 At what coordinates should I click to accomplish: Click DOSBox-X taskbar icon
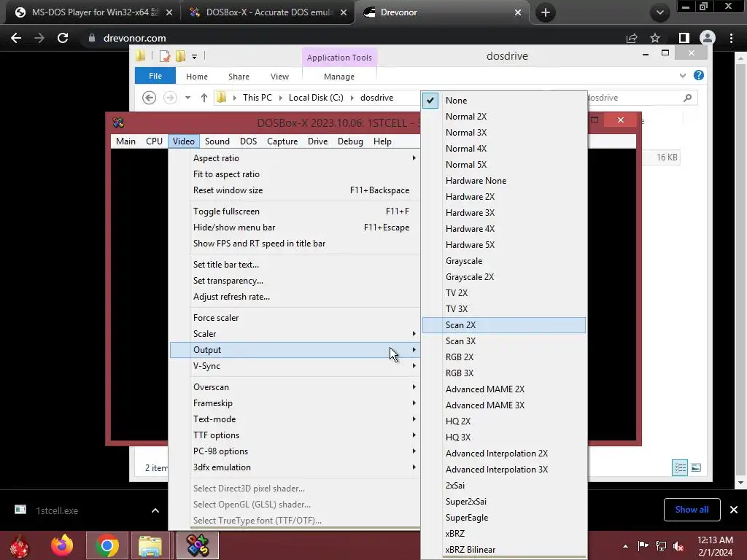tap(198, 545)
